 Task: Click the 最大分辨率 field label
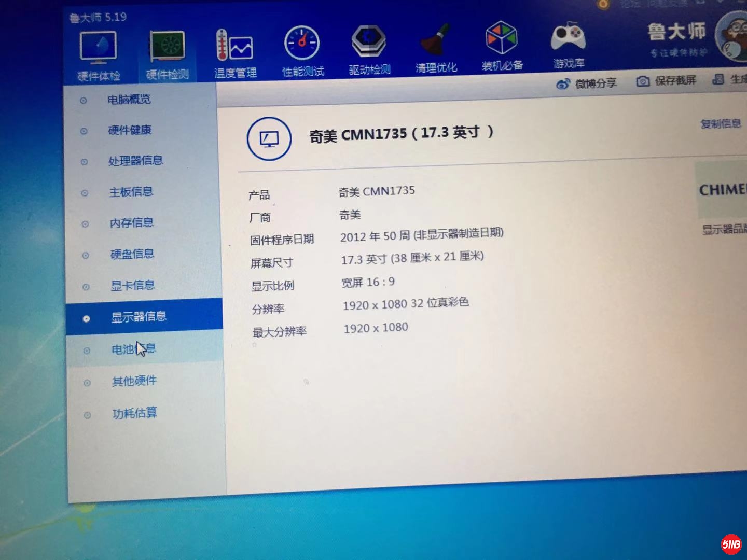click(280, 331)
